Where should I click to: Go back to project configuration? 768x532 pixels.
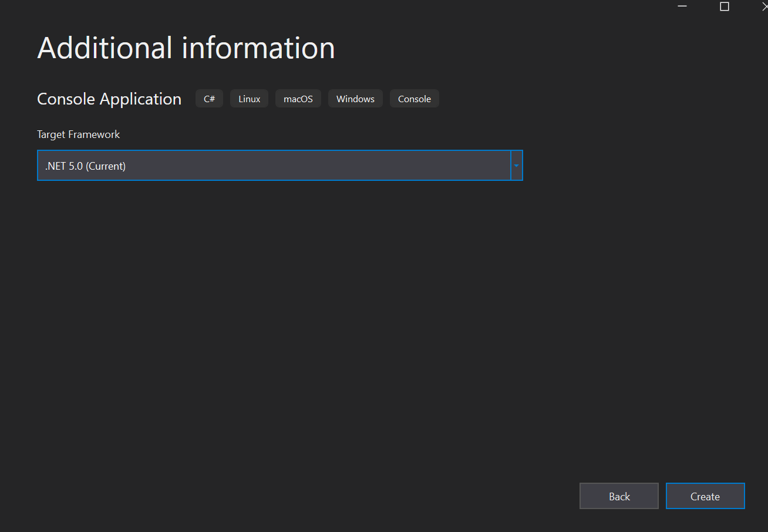[x=619, y=496]
